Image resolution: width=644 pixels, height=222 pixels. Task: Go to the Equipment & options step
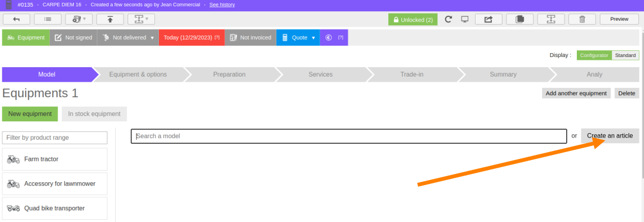click(138, 75)
